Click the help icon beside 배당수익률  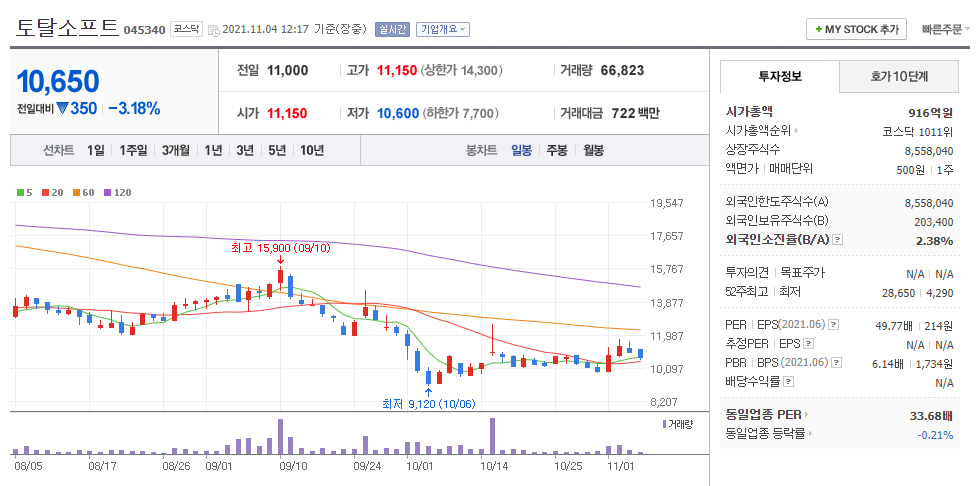click(x=788, y=381)
